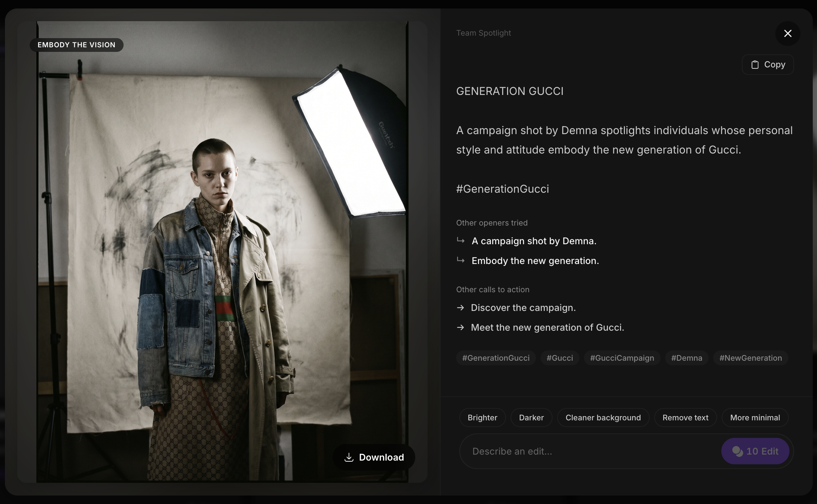Choose 'Meet the new generation of Gucci.'
The height and width of the screenshot is (504, 817).
click(x=547, y=328)
